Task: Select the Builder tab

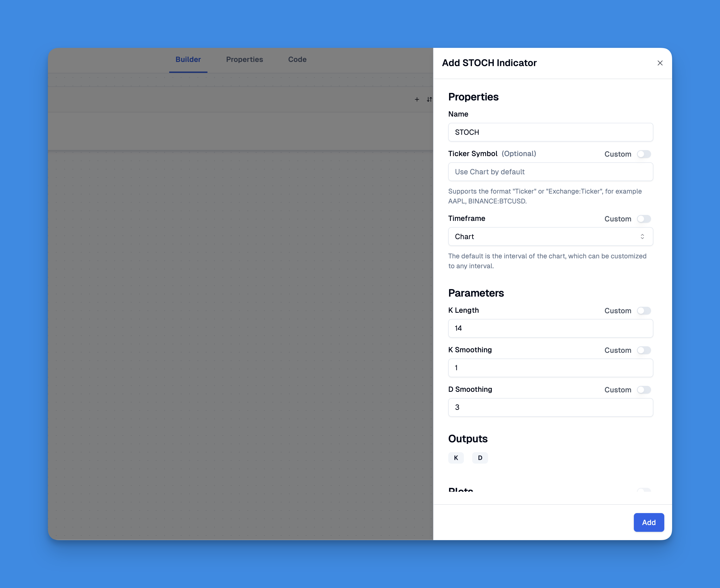Action: click(188, 59)
